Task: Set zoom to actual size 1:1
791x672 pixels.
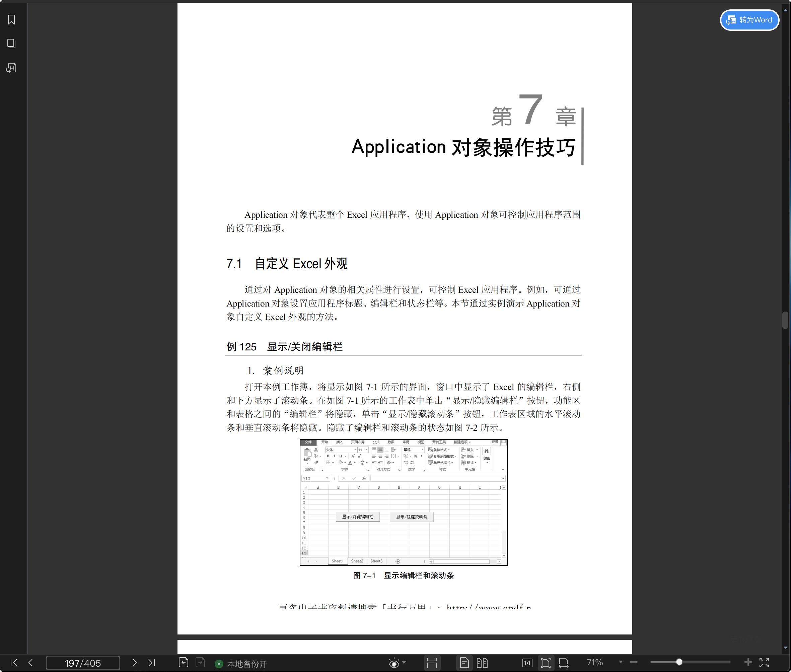Action: tap(527, 663)
